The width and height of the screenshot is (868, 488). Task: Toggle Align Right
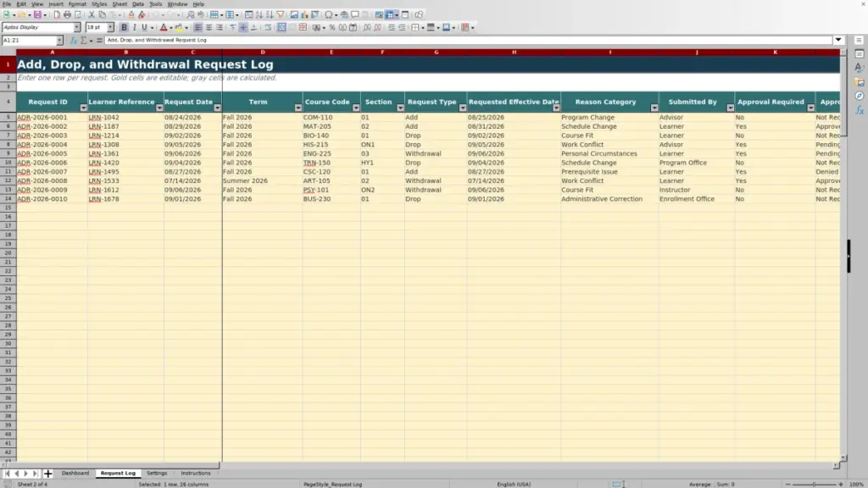pyautogui.click(x=220, y=28)
